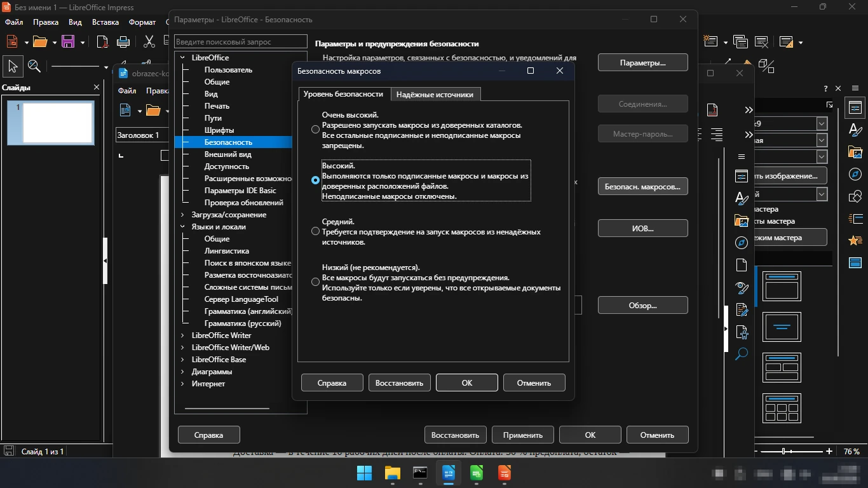Expand the 'LibreOffice Writer' tree node
Screen dimensions: 868x488
click(x=182, y=335)
